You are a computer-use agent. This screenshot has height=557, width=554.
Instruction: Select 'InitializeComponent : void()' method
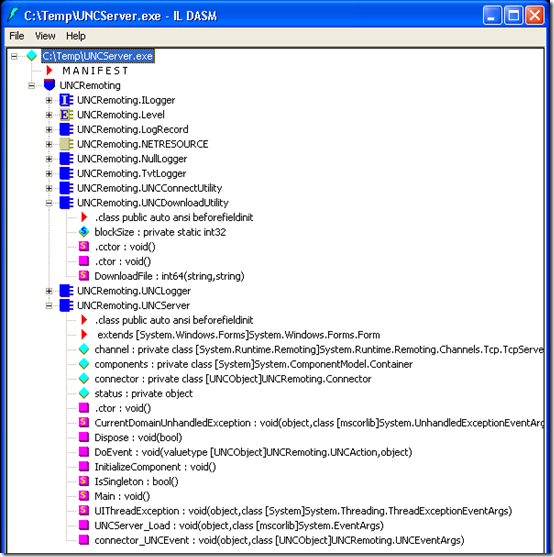(x=155, y=467)
